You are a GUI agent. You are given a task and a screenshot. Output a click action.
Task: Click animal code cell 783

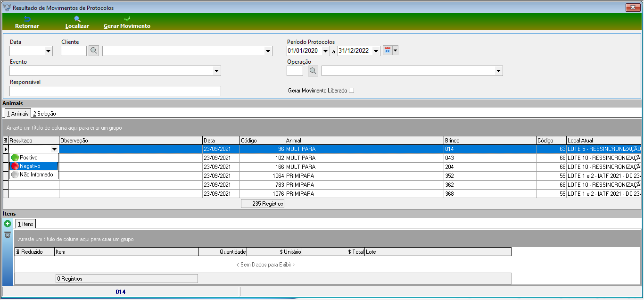(263, 184)
